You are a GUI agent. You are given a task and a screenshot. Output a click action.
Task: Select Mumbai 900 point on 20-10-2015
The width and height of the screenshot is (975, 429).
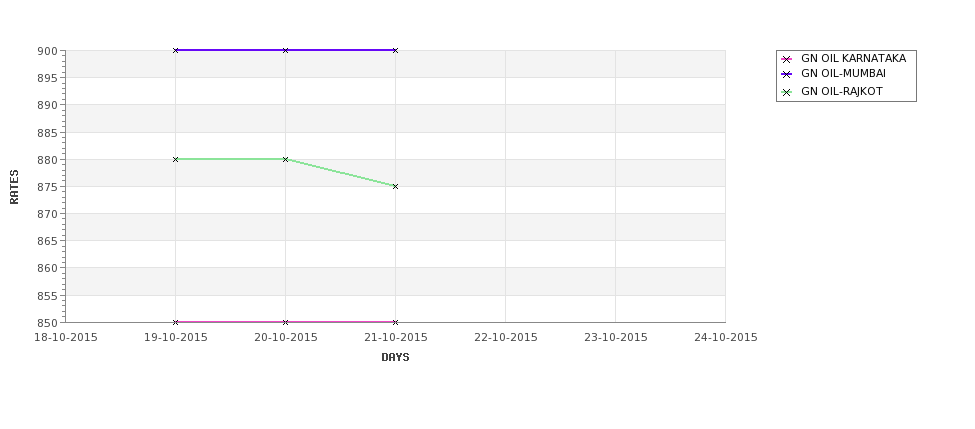coord(285,50)
